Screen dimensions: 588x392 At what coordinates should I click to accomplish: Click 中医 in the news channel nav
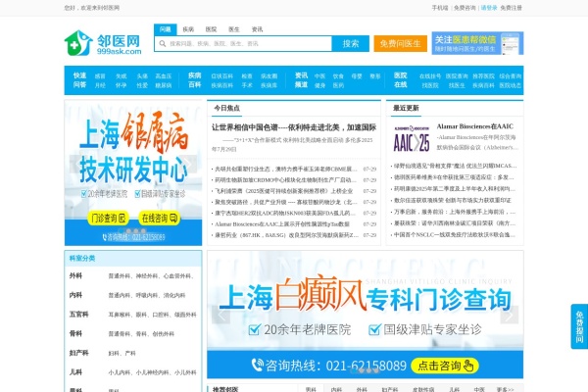(319, 76)
